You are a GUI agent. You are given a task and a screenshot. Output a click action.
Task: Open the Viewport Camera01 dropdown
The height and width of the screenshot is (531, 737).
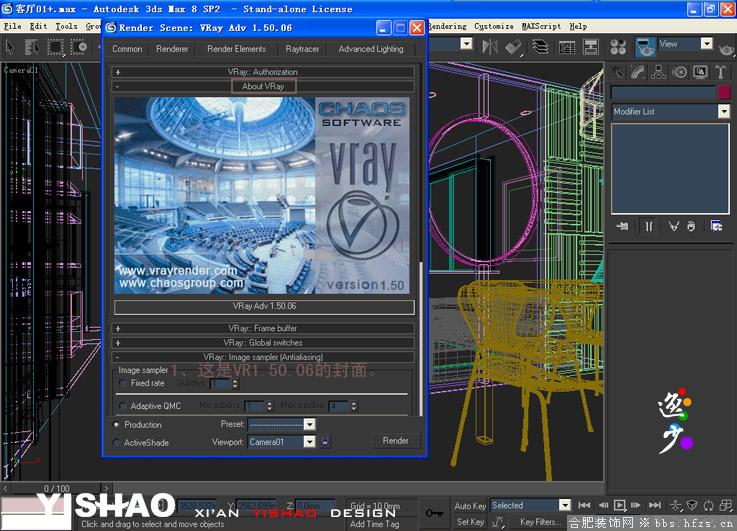pos(309,442)
